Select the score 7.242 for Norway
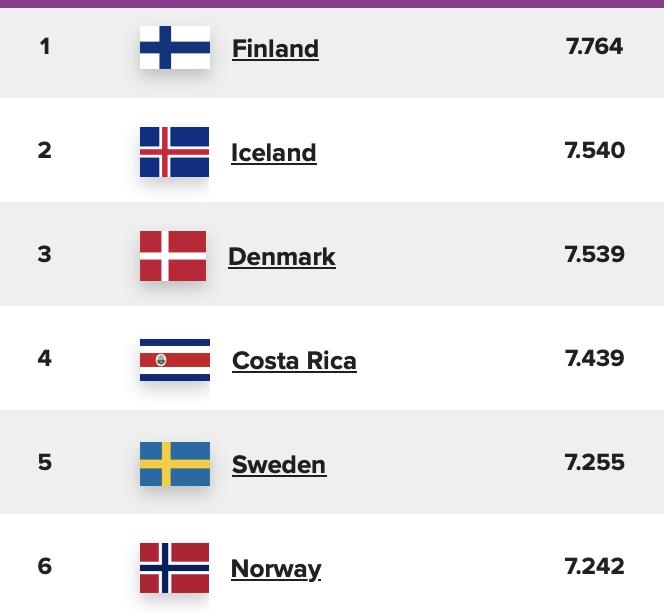The width and height of the screenshot is (664, 612). point(595,566)
